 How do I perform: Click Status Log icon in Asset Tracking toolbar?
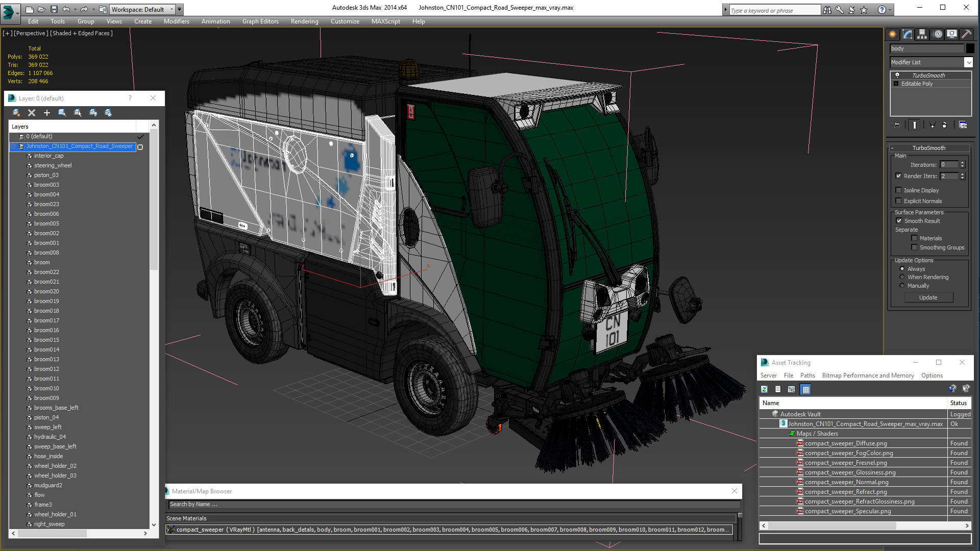tap(778, 389)
